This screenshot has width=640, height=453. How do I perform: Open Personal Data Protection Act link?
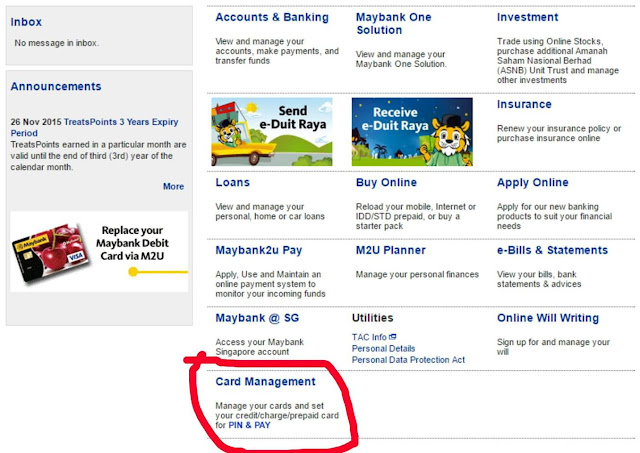pyautogui.click(x=408, y=360)
